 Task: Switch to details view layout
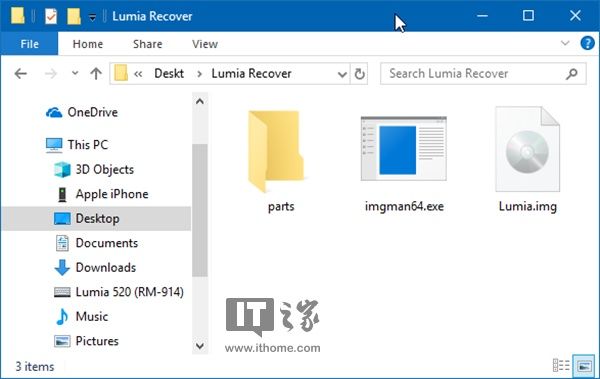[561, 365]
